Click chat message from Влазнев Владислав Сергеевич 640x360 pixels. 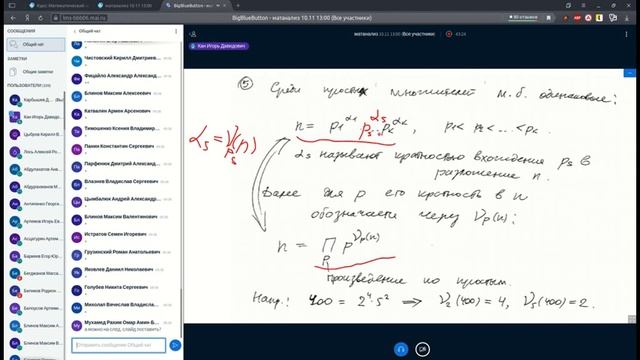click(122, 183)
